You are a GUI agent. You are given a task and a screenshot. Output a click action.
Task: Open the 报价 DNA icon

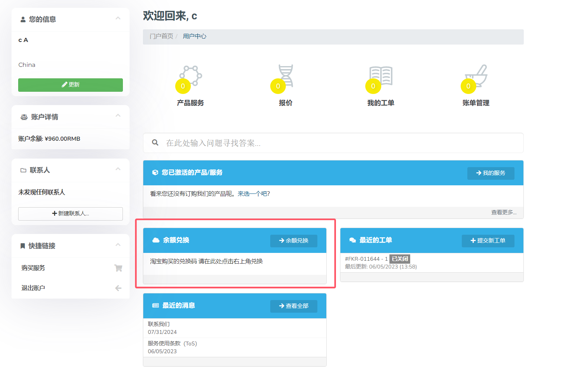[285, 76]
